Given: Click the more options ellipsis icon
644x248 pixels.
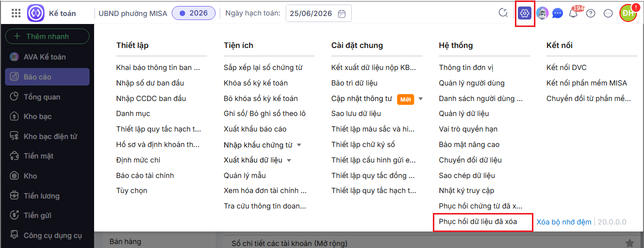Looking at the screenshot, I should coord(608,13).
